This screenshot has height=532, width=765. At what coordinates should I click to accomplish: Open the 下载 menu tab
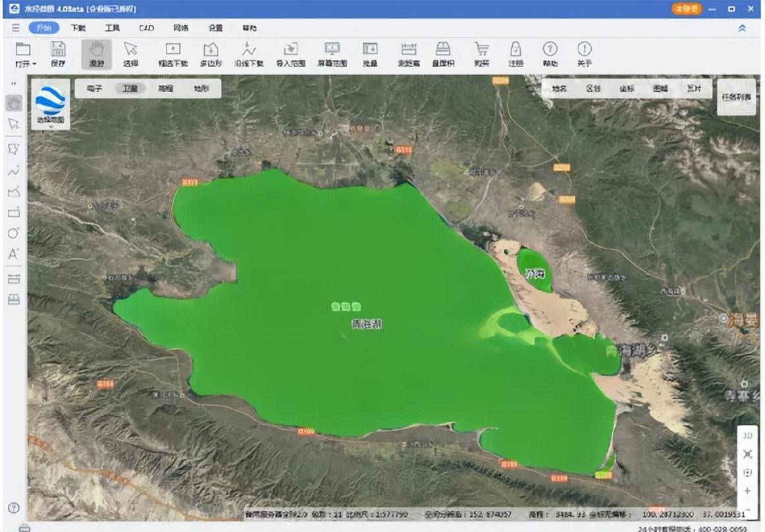click(78, 28)
